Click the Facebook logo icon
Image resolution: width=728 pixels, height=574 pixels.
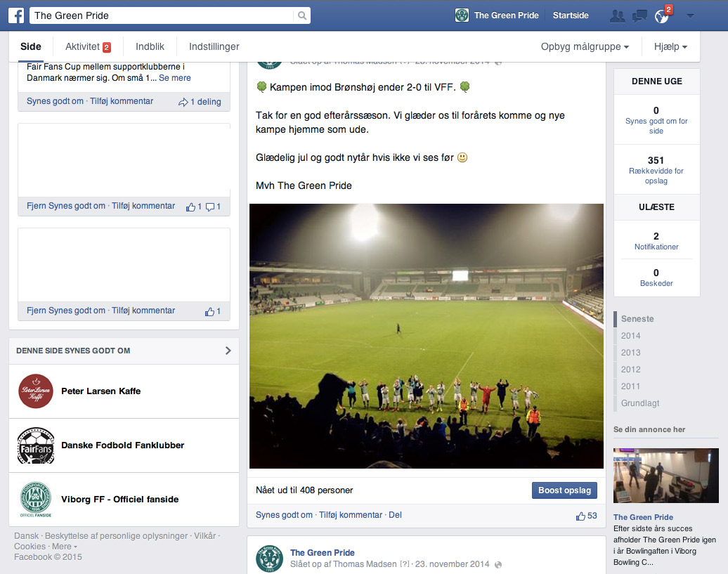point(16,15)
